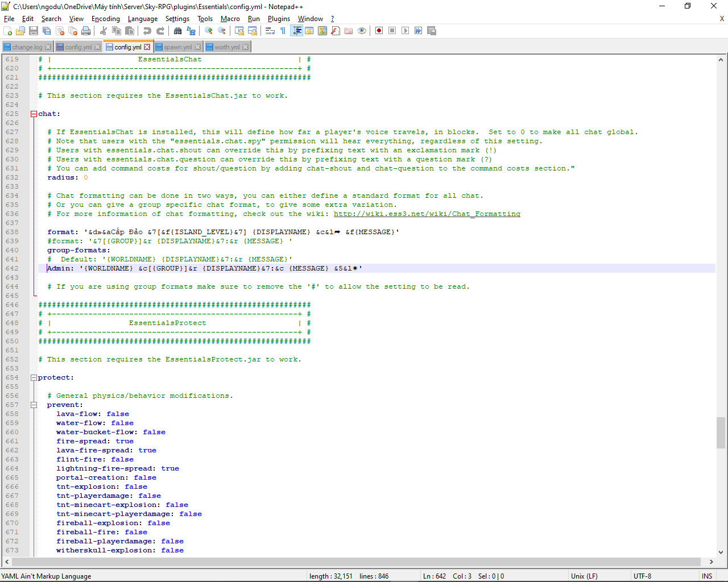Open Find with the binoculars icon
Image resolution: width=728 pixels, height=582 pixels.
178,31
